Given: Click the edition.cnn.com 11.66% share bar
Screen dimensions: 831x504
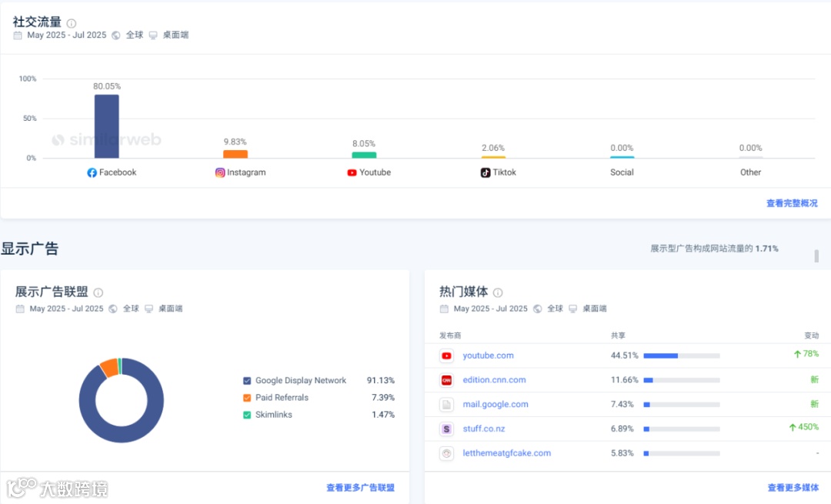Looking at the screenshot, I should coord(682,380).
